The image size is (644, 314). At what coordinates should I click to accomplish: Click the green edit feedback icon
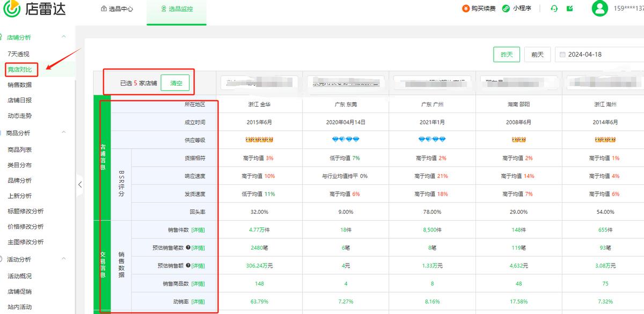point(569,9)
